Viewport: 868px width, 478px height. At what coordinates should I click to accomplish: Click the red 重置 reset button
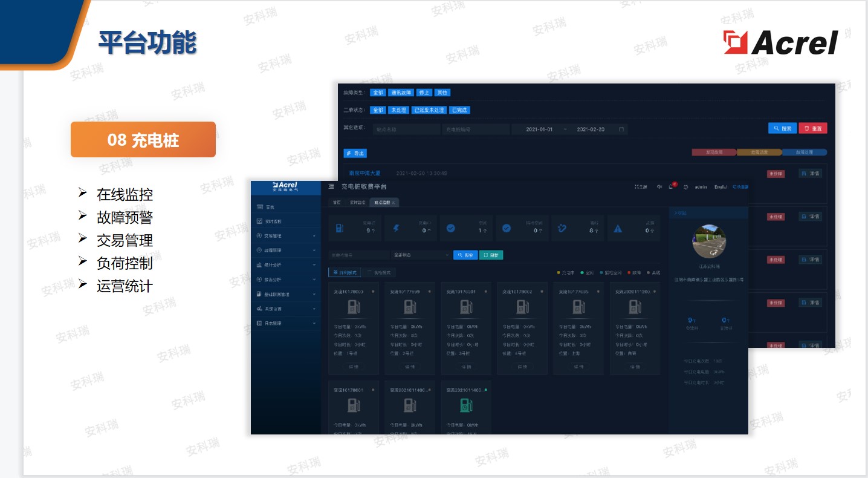coord(812,128)
